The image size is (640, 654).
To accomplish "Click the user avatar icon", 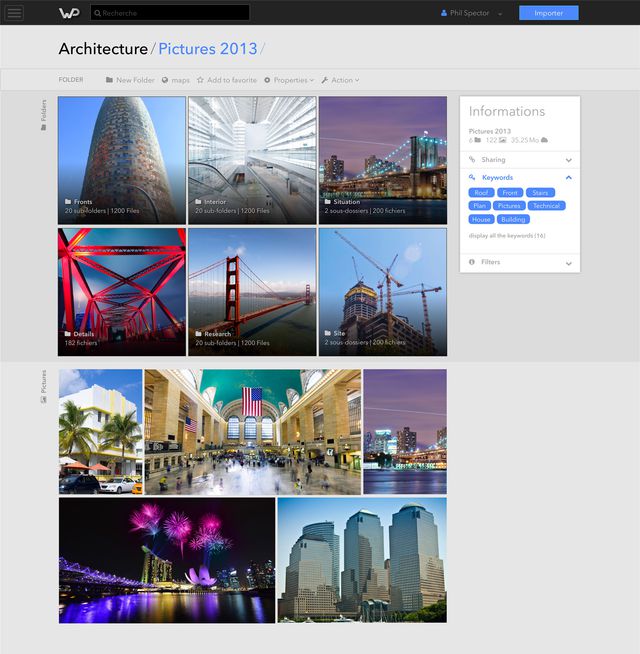I will tap(444, 13).
